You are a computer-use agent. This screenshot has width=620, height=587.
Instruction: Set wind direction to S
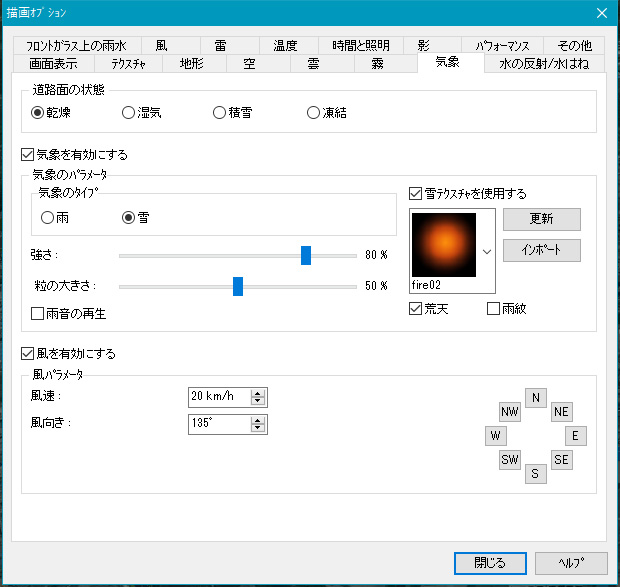[536, 474]
